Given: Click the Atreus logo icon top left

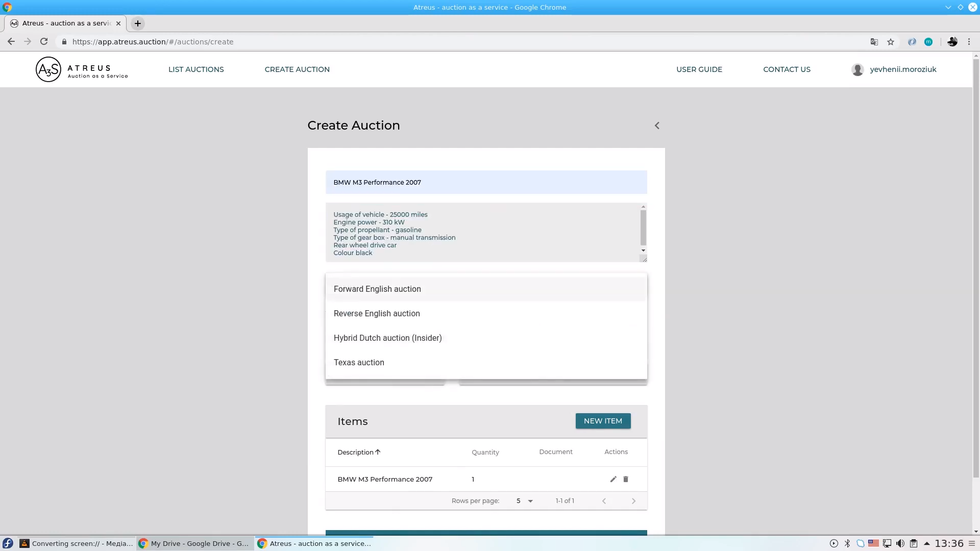Looking at the screenshot, I should (47, 69).
